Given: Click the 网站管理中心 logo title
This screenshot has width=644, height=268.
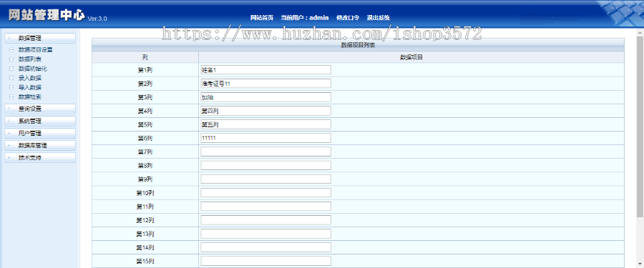Looking at the screenshot, I should [x=47, y=15].
